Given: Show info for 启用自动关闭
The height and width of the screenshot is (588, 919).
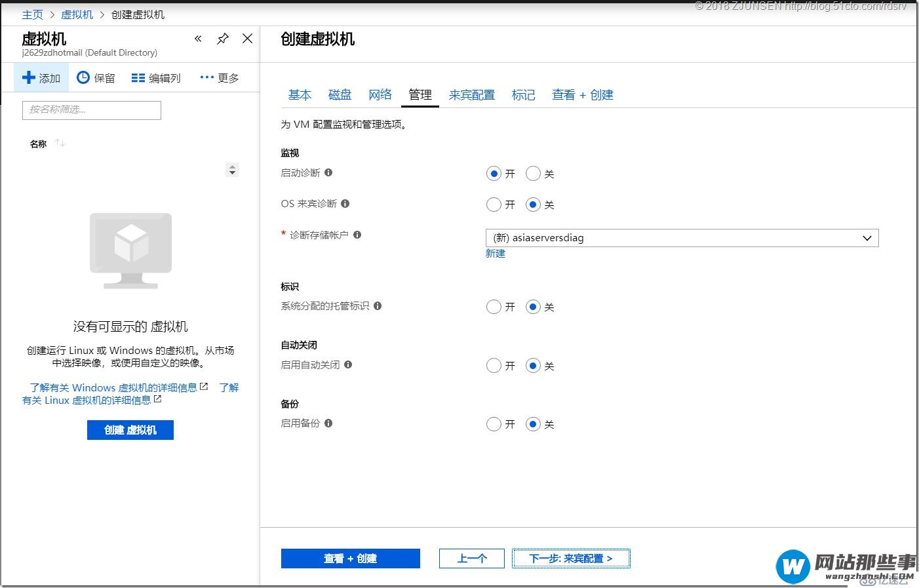Looking at the screenshot, I should tap(348, 364).
